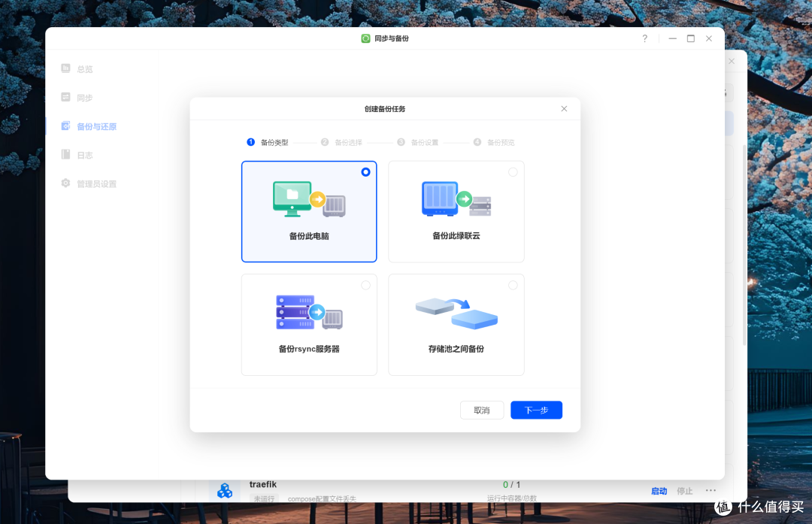Click the 备份rsync服务器 label
This screenshot has height=524, width=812.
coord(309,349)
